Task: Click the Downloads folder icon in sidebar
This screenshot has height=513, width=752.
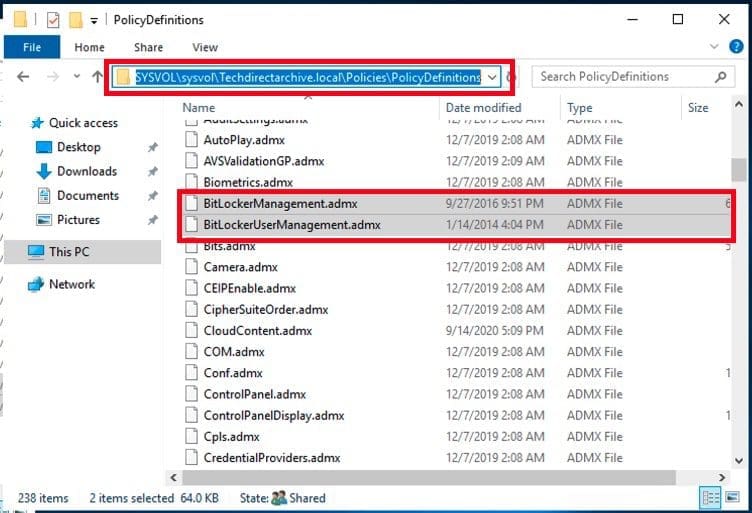Action: coord(44,172)
